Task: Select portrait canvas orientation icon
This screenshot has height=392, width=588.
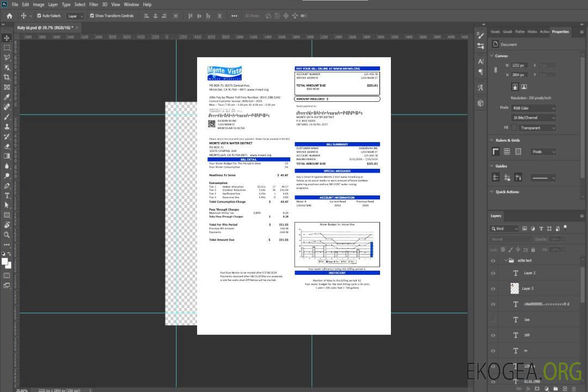Action: [x=515, y=87]
